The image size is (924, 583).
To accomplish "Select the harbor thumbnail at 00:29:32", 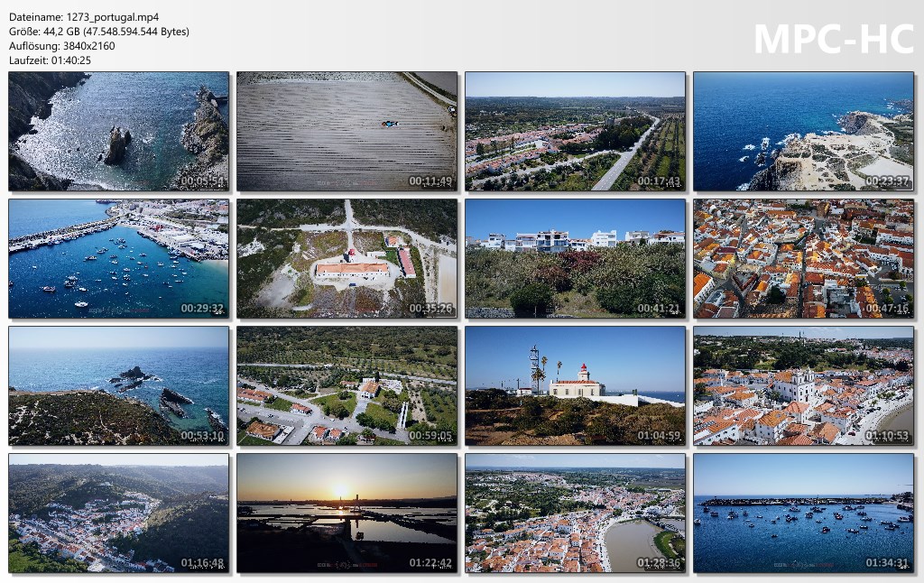I will click(118, 259).
